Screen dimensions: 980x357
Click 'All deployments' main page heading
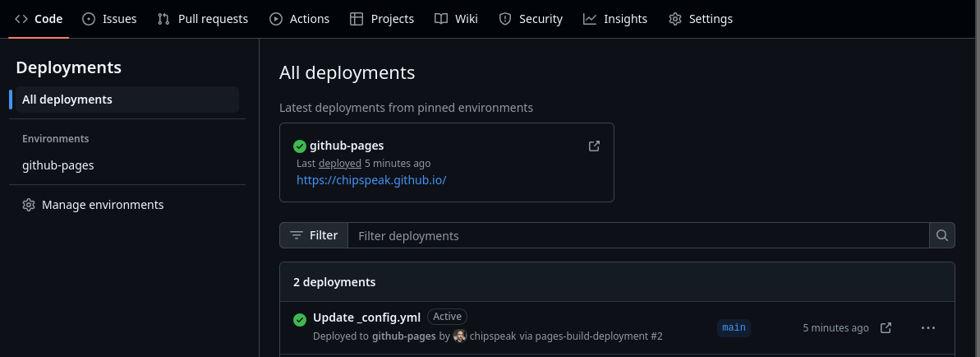tap(347, 72)
